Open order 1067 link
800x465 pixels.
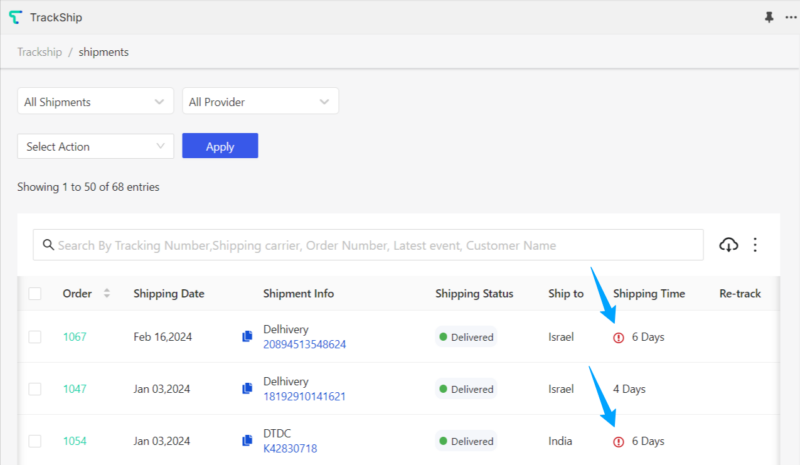[x=74, y=337]
